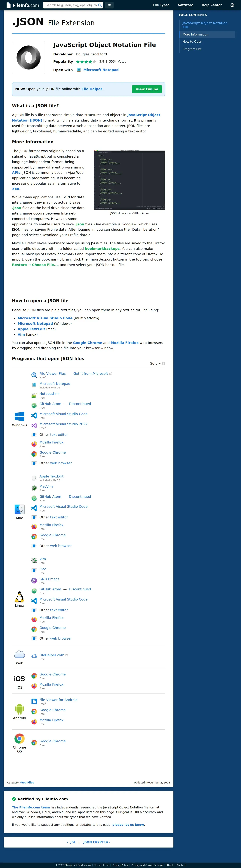Open Terms of Use footer link
Viewport: 241px width, 868px height.
point(102,865)
